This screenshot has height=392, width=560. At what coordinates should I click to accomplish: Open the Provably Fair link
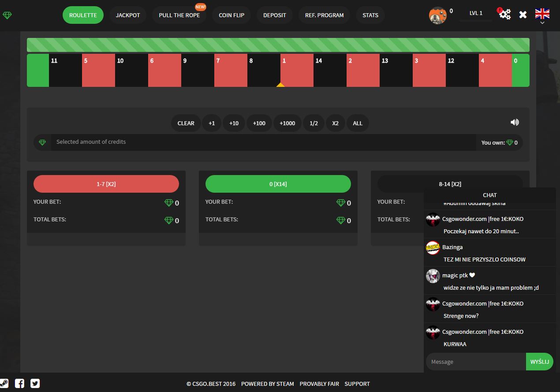pos(319,384)
